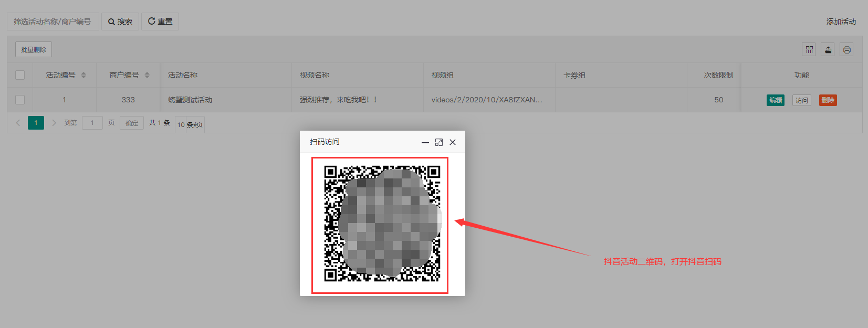Open the 添加活动 link
Screen dimensions: 868x328
point(841,22)
